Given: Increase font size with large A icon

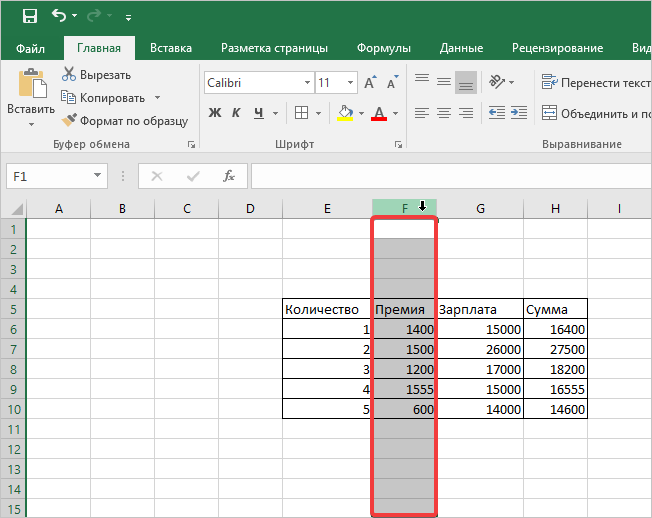Looking at the screenshot, I should pos(370,83).
